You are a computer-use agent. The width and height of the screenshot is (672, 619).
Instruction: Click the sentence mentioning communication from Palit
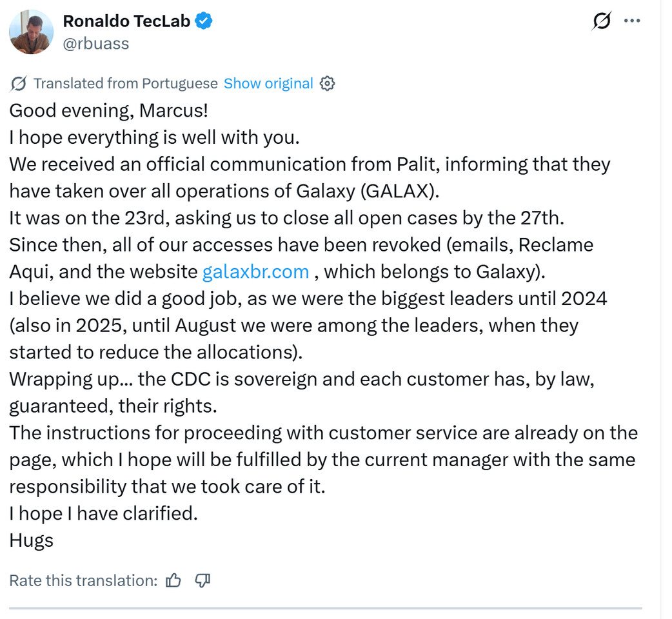coord(310,164)
